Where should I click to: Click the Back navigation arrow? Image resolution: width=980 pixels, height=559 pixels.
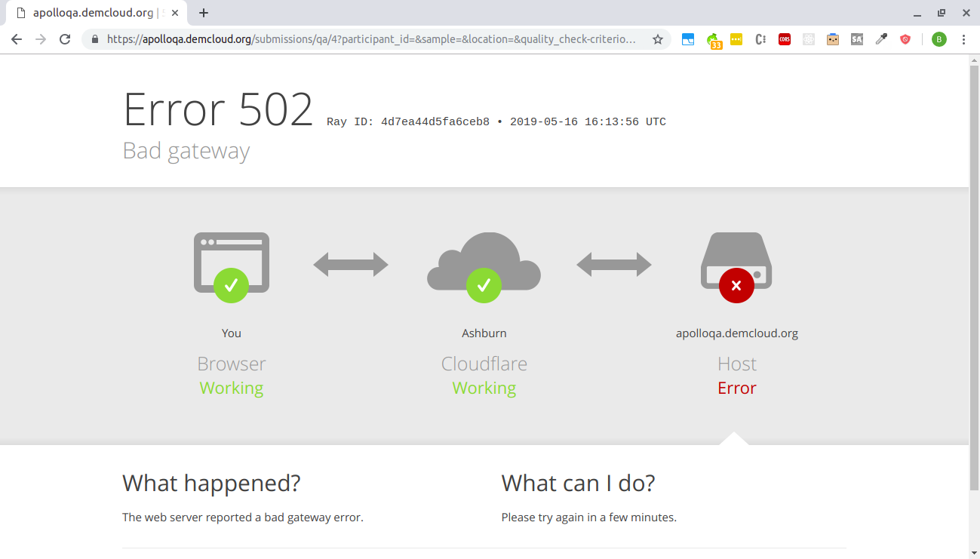click(x=16, y=39)
